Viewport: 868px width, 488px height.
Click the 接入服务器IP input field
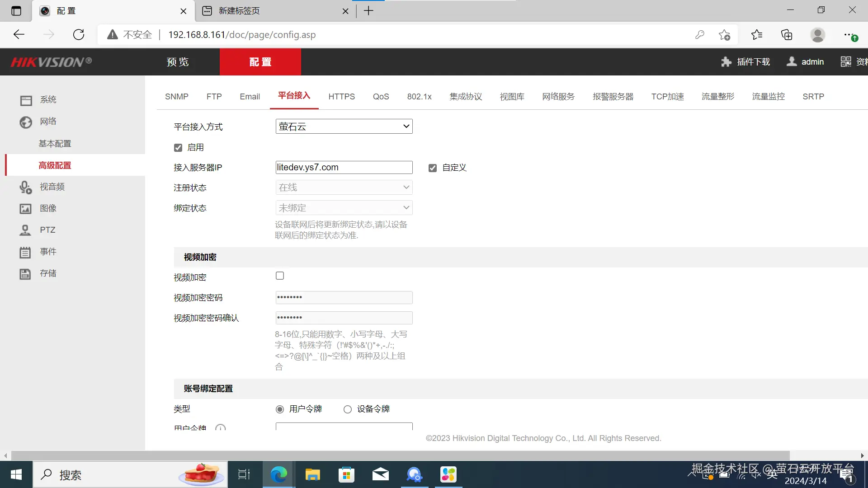[344, 168]
